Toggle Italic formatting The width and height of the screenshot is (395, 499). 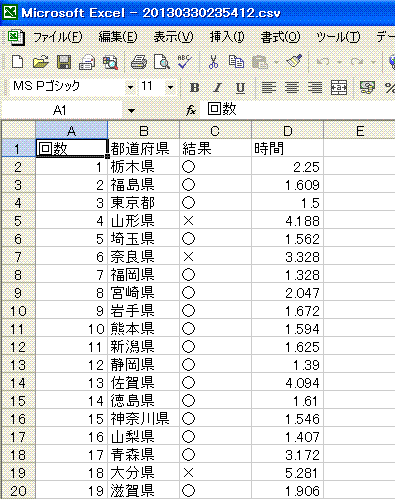[217, 88]
